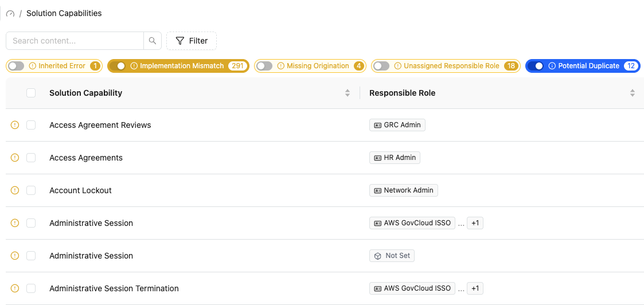Click warning icon beside Administrative Session Termination
Viewport: 644px width, 305px height.
15,288
